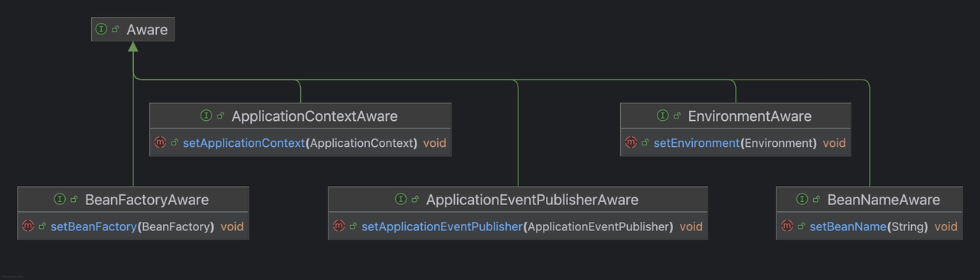Select the setApplicationEventPublisher method name

pyautogui.click(x=442, y=226)
